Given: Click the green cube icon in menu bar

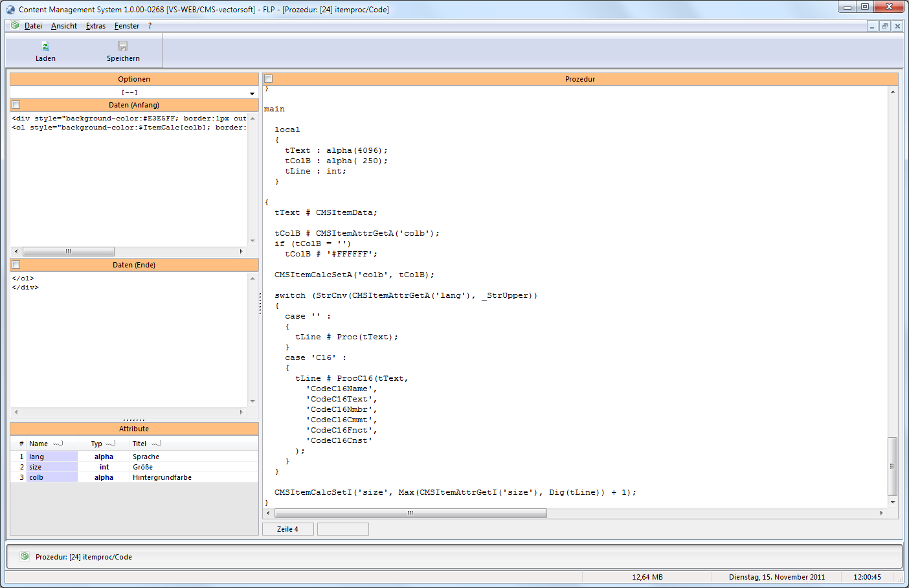Looking at the screenshot, I should 15,26.
